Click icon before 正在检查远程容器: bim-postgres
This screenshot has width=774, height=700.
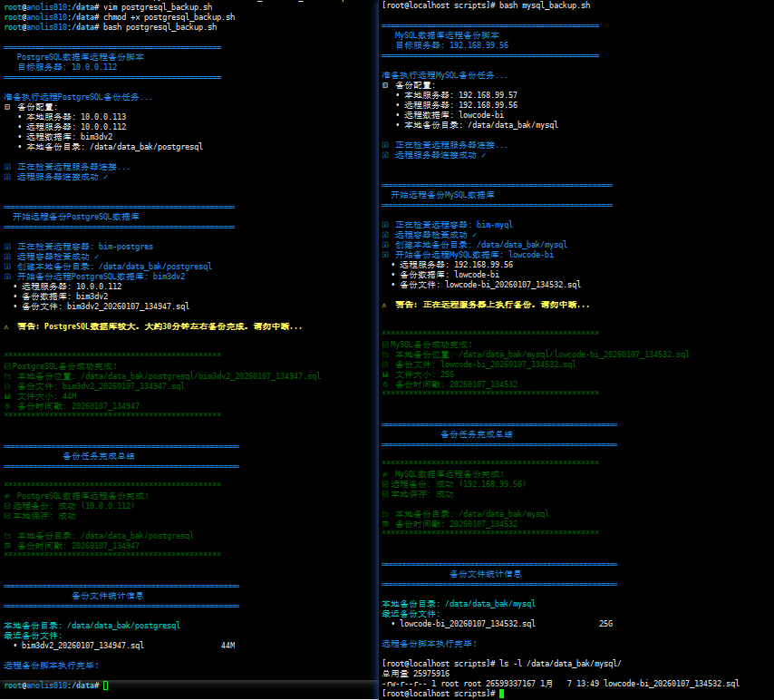[x=7, y=247]
